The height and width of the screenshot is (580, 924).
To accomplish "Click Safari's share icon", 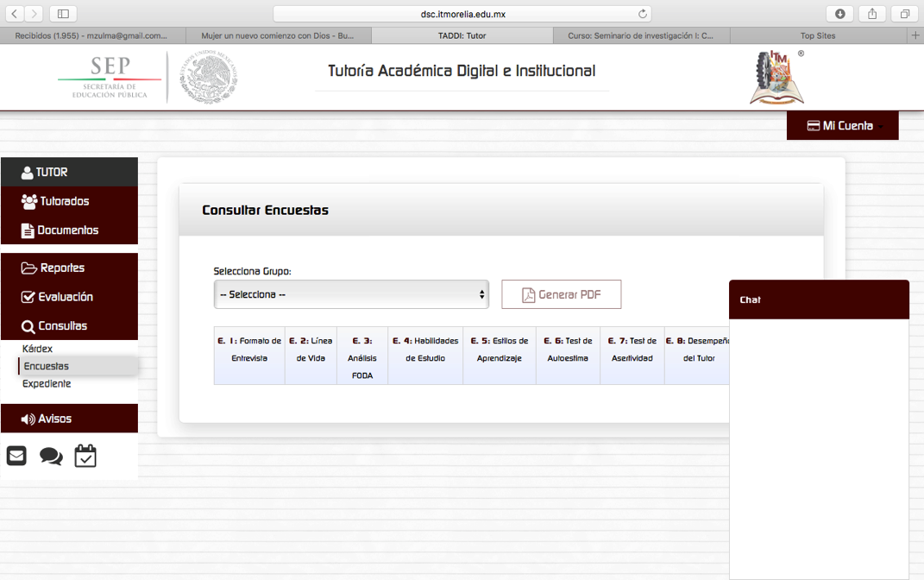I will coord(872,14).
